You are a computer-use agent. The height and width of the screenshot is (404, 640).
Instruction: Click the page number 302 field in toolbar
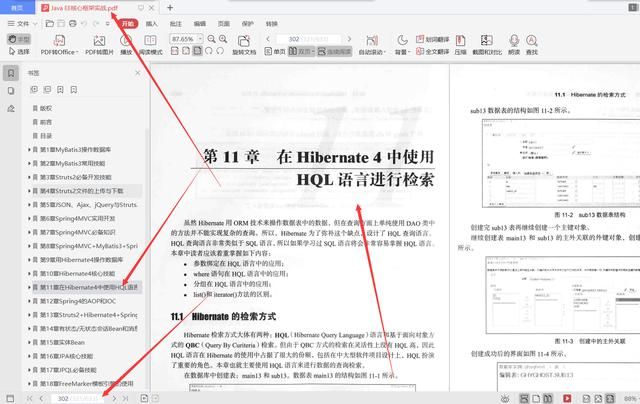tap(309, 39)
